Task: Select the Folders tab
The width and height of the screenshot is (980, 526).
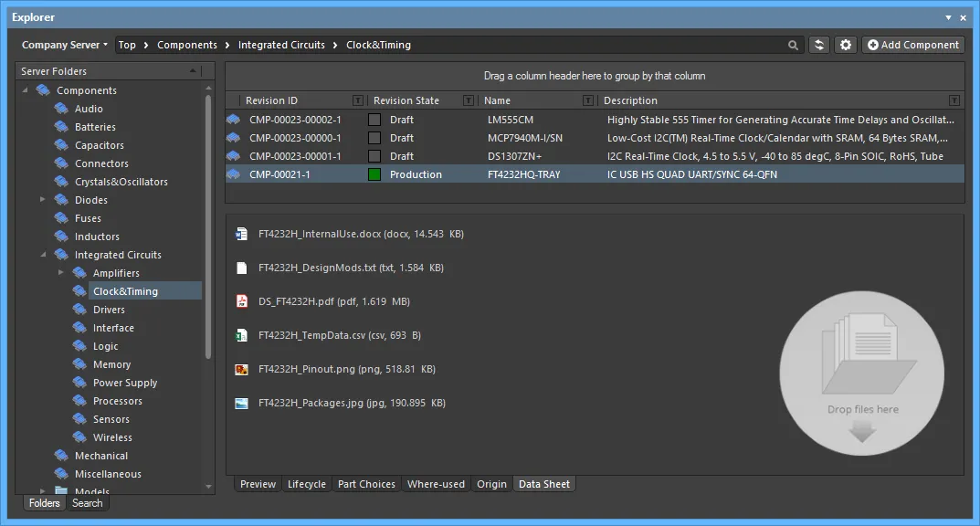Action: [x=45, y=503]
